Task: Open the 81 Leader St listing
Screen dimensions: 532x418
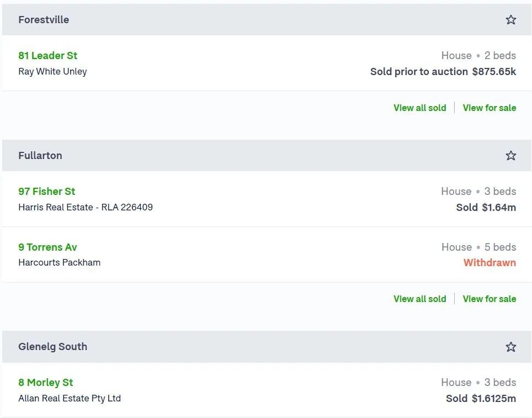Action: [x=48, y=55]
